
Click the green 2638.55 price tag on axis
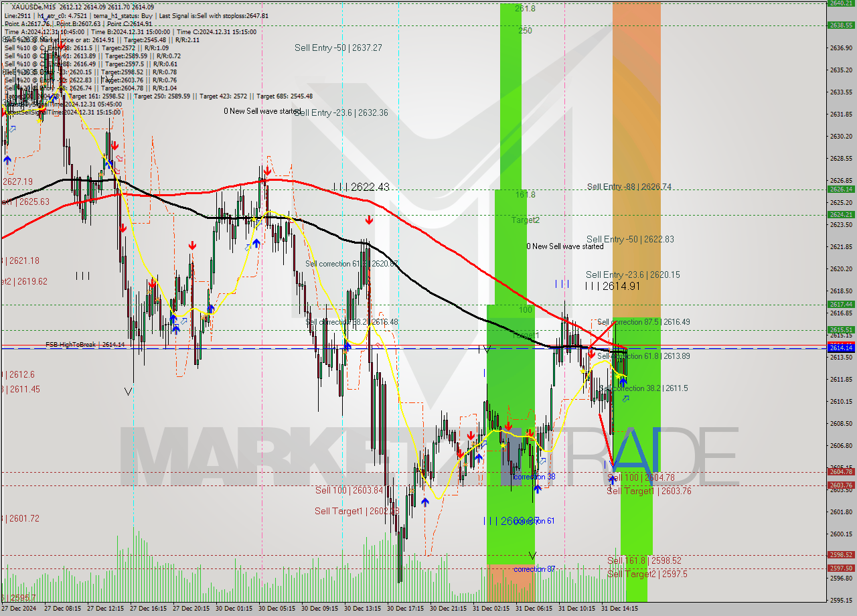(841, 25)
